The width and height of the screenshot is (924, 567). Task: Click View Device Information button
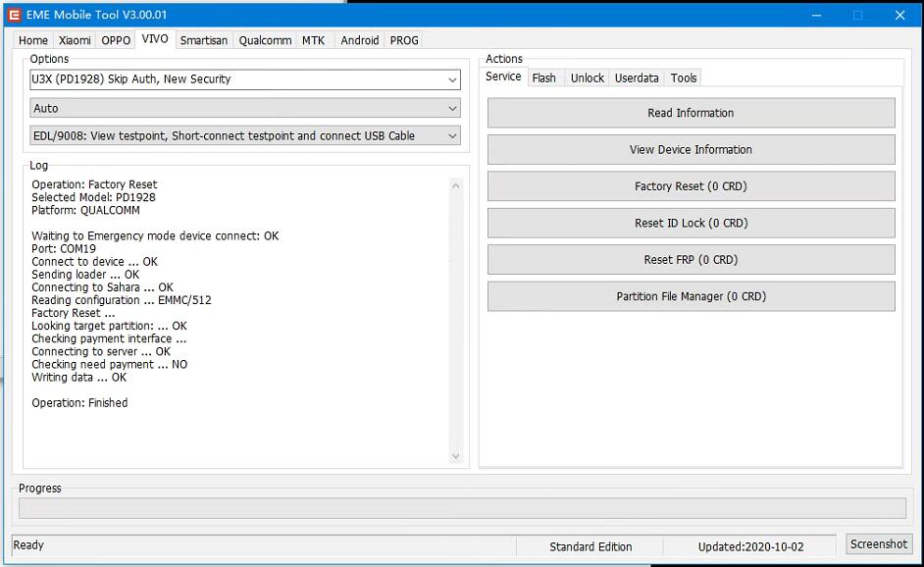pyautogui.click(x=692, y=150)
